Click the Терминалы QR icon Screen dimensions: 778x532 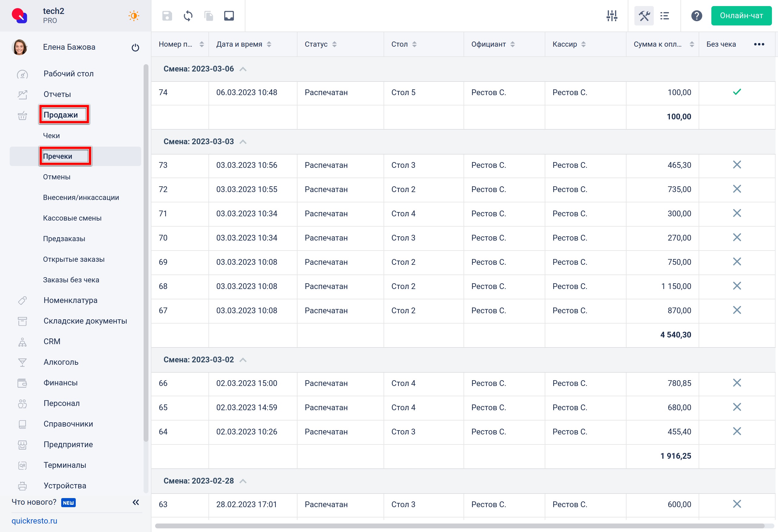22,465
